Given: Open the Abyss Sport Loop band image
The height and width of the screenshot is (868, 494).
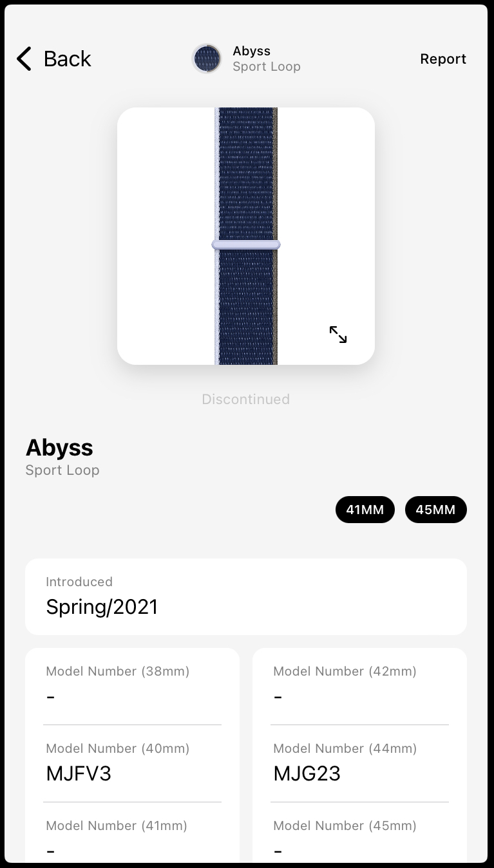Looking at the screenshot, I should (x=246, y=236).
